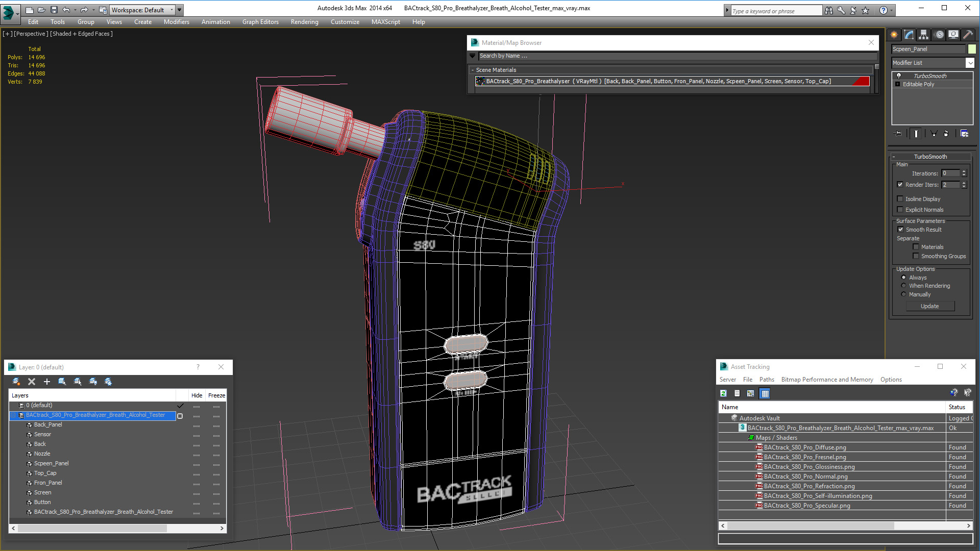
Task: Click the Pin Stack icon below modifier stack
Action: 898,134
